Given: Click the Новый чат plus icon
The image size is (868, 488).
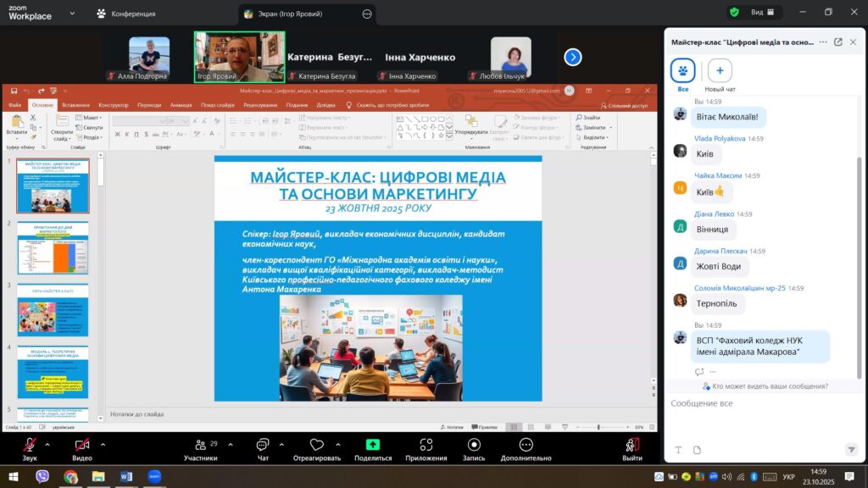Looking at the screenshot, I should (720, 70).
